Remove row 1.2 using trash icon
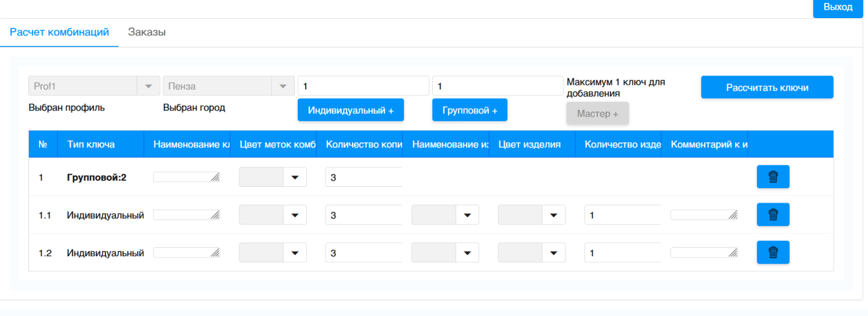Image resolution: width=868 pixels, height=316 pixels. point(773,253)
